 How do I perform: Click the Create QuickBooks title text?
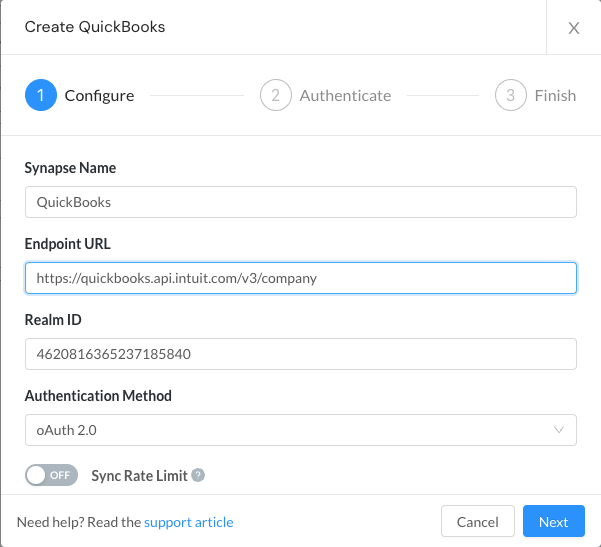pos(95,27)
